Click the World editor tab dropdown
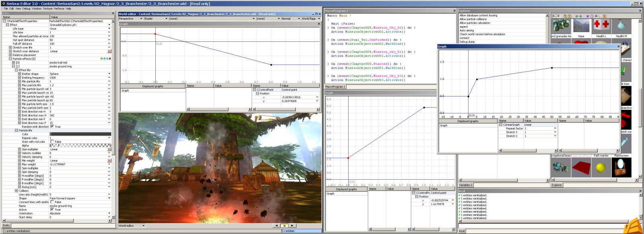The height and width of the screenshot is (234, 644). coord(131,226)
